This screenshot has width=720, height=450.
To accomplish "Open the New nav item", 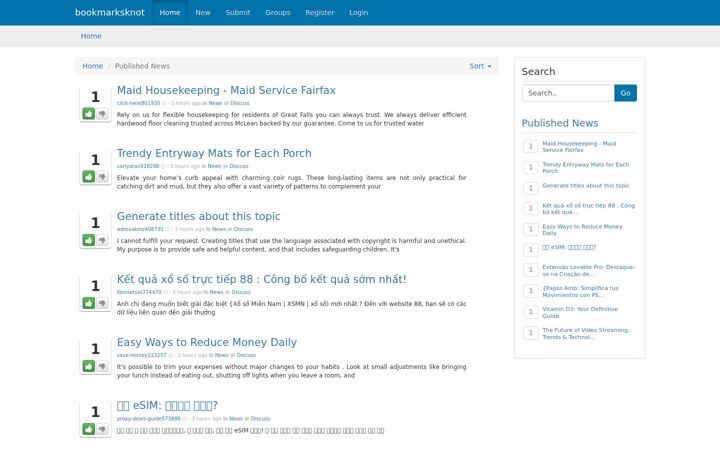I will pos(202,12).
